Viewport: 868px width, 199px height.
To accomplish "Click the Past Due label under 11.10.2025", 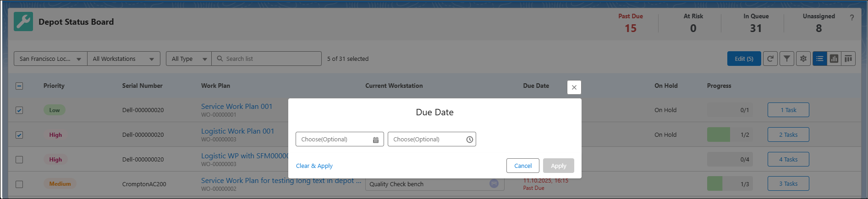I will click(534, 188).
